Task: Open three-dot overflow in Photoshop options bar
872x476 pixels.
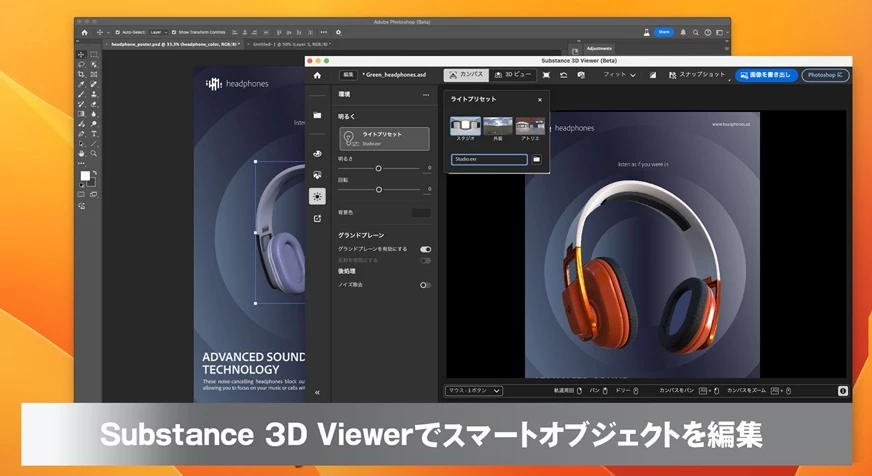Action: click(x=324, y=32)
